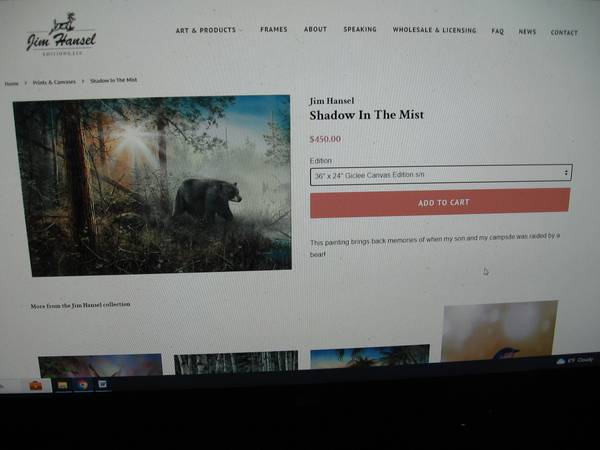Screen dimensions: 600x450
Task: Open Wholesale & Licensing page
Action: [434, 30]
